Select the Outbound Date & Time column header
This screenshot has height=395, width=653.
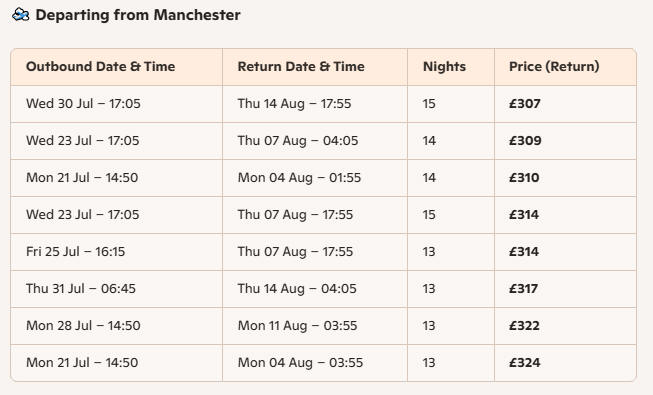[x=100, y=67]
